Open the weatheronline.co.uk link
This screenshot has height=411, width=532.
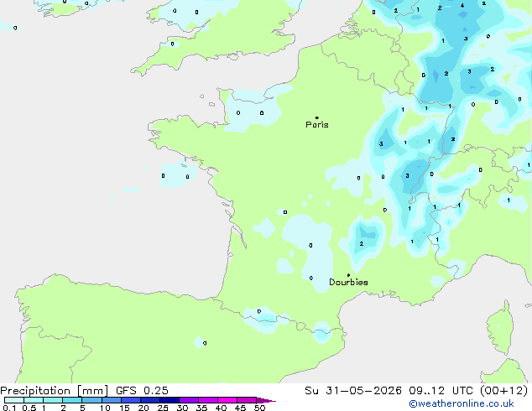[x=462, y=403]
